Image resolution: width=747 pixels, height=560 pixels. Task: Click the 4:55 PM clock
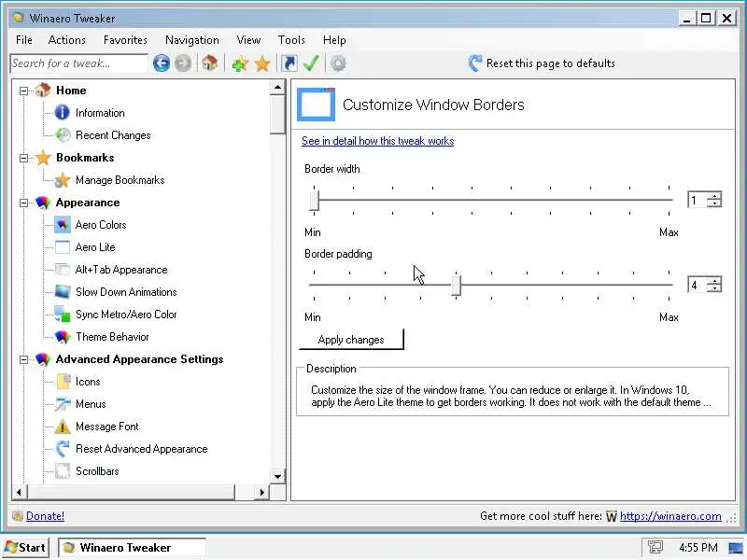coord(698,548)
